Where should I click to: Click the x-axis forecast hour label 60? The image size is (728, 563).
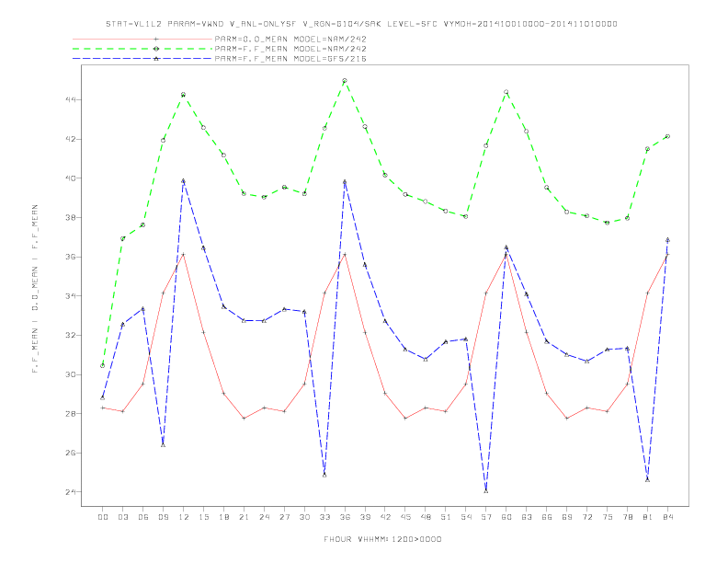coord(506,517)
